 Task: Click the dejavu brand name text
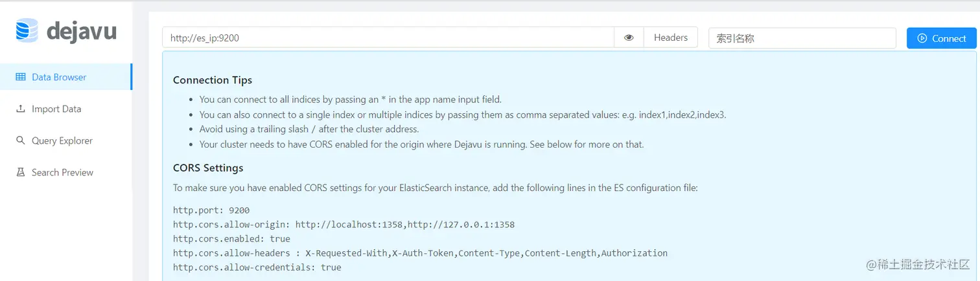pos(82,31)
